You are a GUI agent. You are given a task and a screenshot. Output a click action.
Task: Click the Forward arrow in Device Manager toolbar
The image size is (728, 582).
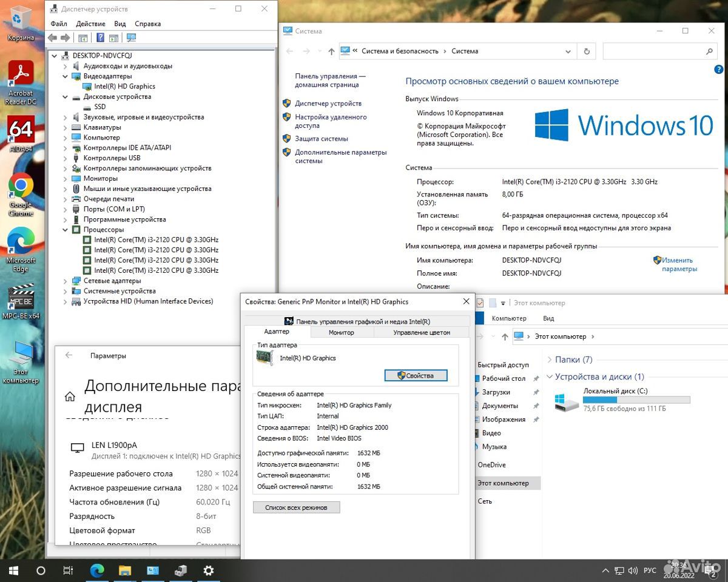pyautogui.click(x=65, y=38)
